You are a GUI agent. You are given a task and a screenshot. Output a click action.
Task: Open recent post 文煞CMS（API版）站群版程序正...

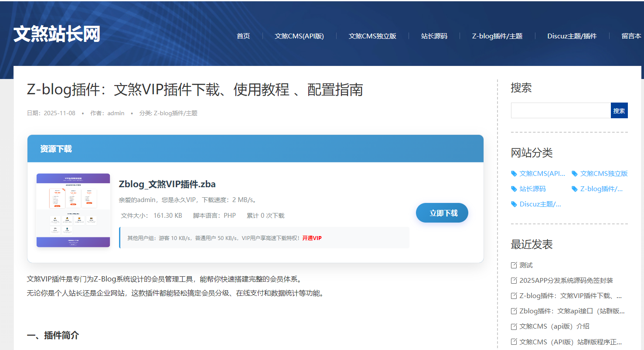pos(570,342)
